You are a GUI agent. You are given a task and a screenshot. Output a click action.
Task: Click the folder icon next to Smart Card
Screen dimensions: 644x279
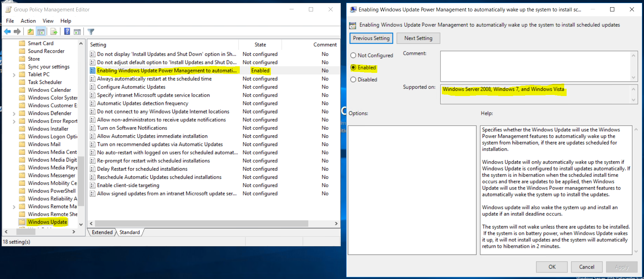click(x=22, y=43)
